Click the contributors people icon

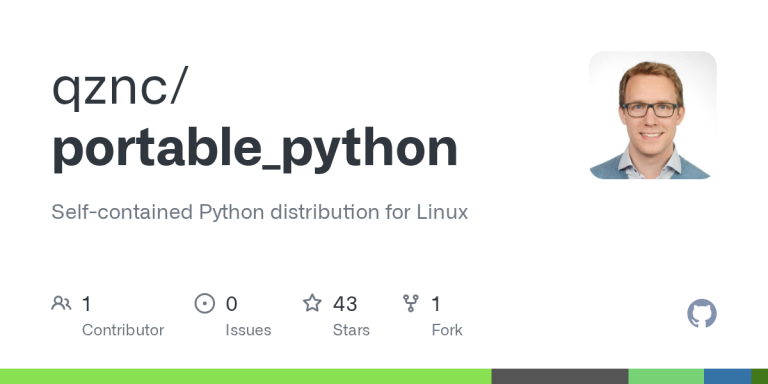[x=61, y=304]
